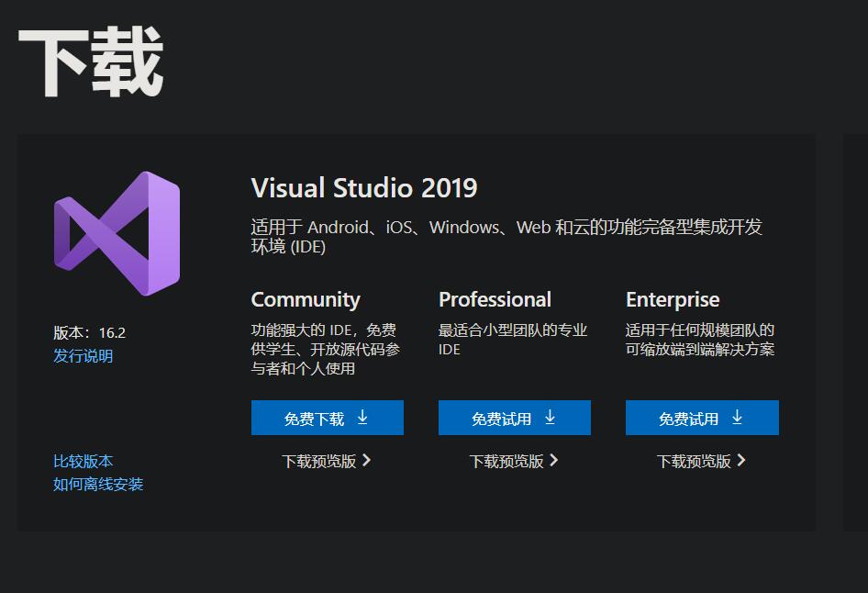Click the Community edition heading
The width and height of the screenshot is (868, 593).
(x=306, y=299)
